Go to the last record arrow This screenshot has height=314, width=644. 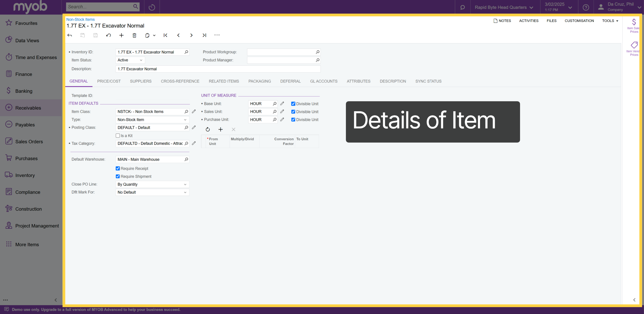(204, 35)
